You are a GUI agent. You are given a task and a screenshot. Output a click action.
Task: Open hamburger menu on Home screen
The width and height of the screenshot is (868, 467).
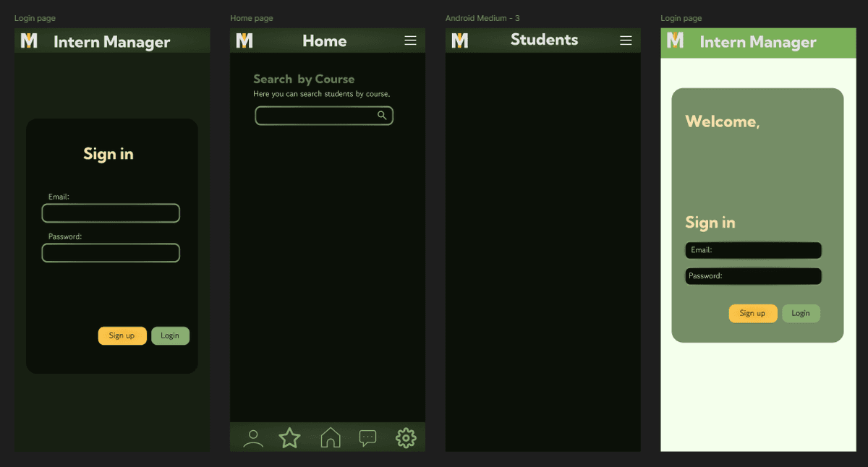coord(410,40)
